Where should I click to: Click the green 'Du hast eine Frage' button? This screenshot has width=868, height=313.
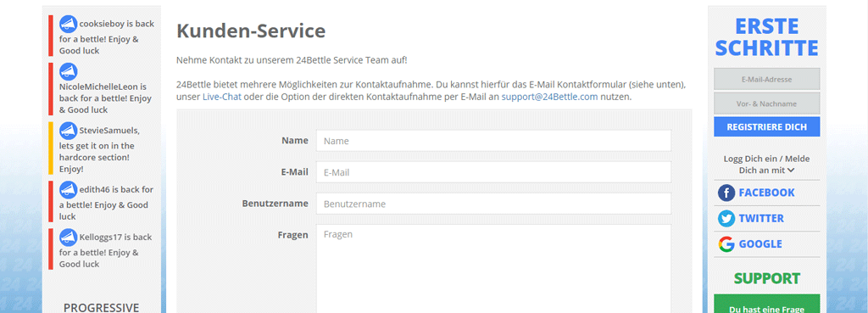(x=766, y=304)
